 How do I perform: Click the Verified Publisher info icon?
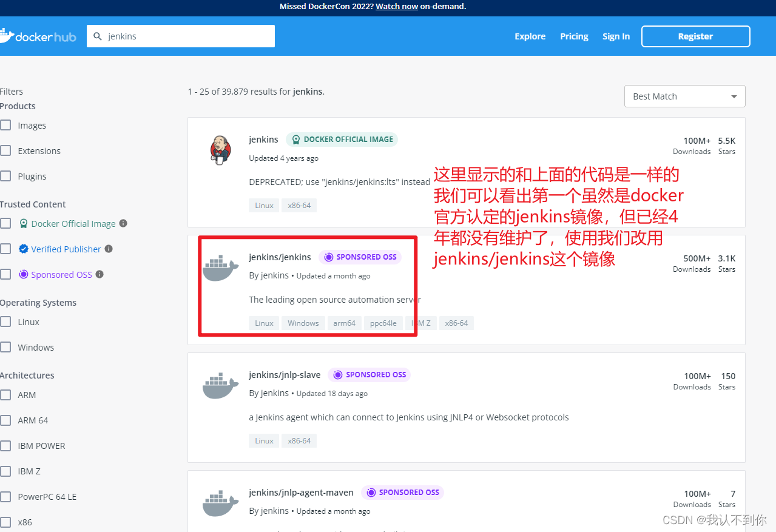(109, 249)
